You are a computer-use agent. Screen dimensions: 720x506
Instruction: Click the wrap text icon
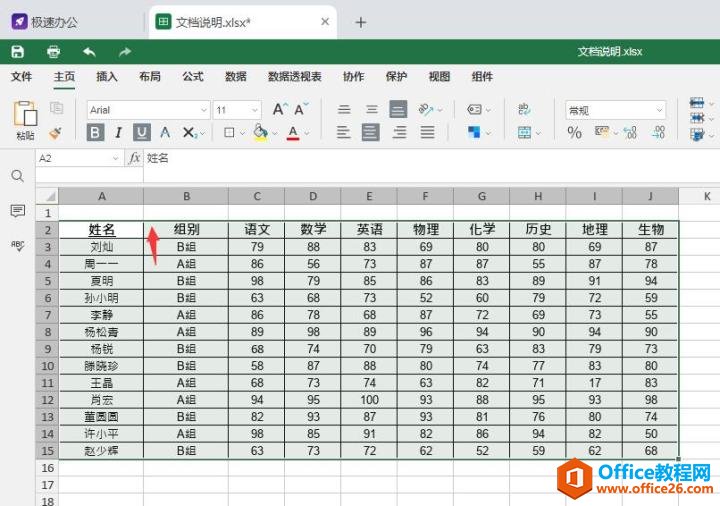[x=524, y=109]
